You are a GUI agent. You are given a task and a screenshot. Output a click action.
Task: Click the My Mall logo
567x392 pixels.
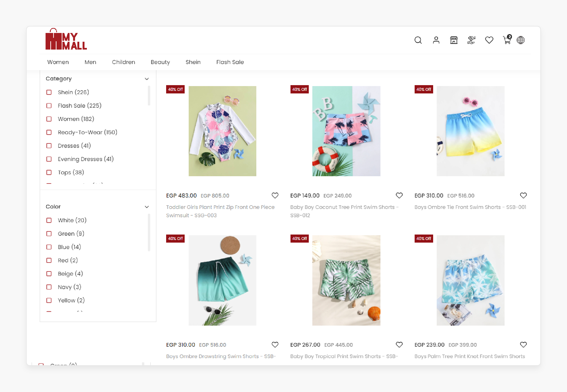(66, 39)
